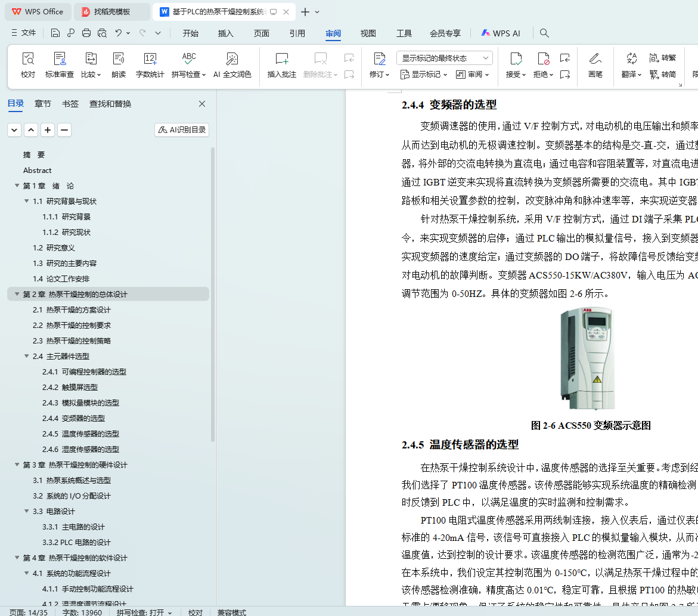The width and height of the screenshot is (698, 616).
Task: Run 拼写检查 spell check
Action: point(189,65)
